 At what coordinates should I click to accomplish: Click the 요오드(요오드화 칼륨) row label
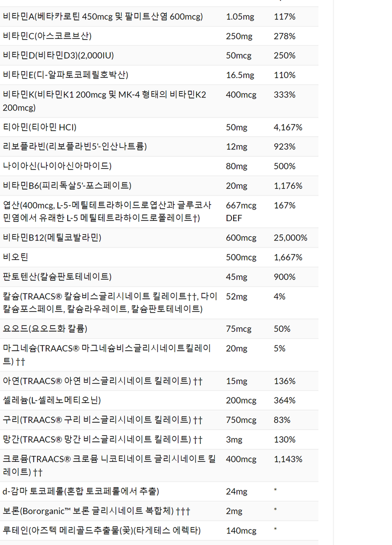(x=45, y=329)
